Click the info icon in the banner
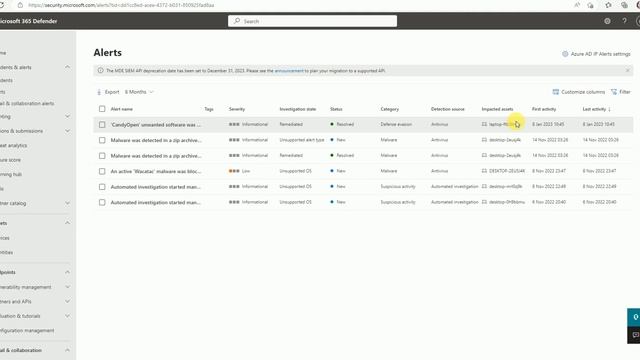The height and width of the screenshot is (360, 640). click(x=100, y=71)
